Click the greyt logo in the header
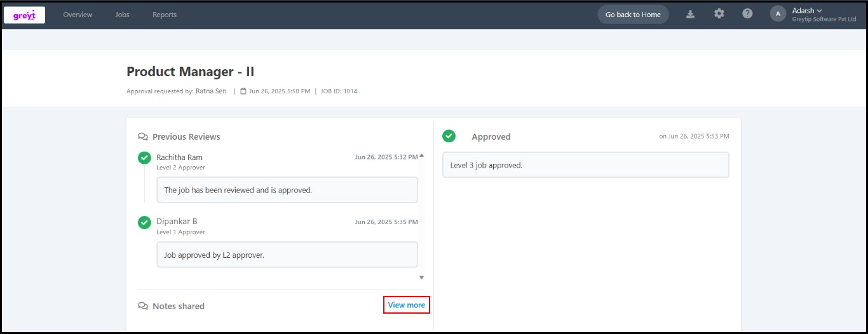 tap(24, 15)
